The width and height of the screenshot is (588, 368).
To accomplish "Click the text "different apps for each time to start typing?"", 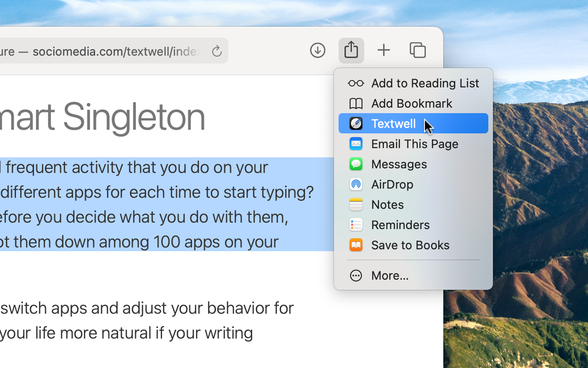I will (157, 192).
